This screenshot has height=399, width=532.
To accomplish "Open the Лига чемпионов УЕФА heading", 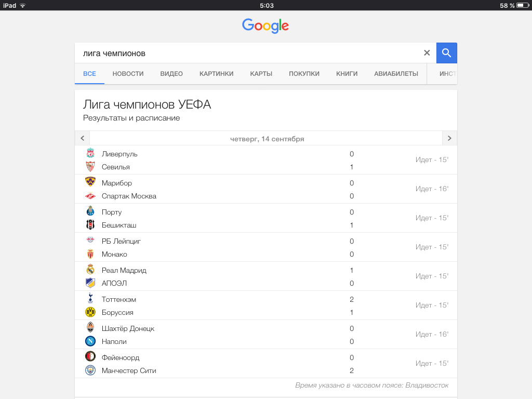I will coord(147,104).
